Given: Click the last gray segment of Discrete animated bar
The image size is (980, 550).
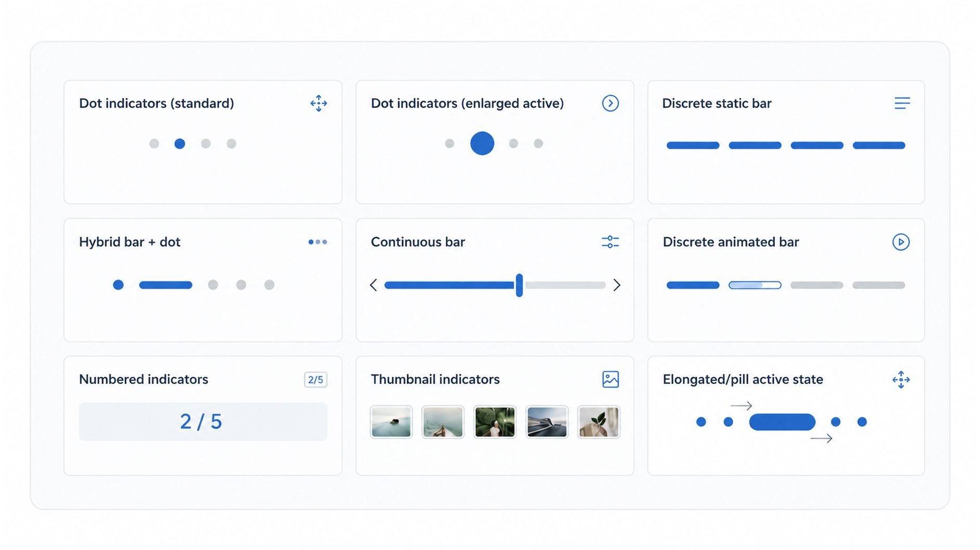Looking at the screenshot, I should click(x=879, y=285).
